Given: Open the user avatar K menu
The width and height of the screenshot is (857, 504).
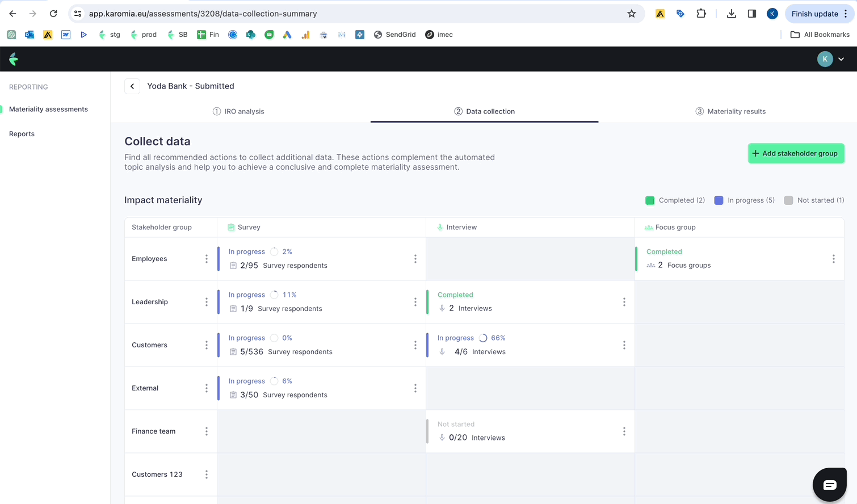Looking at the screenshot, I should click(831, 59).
